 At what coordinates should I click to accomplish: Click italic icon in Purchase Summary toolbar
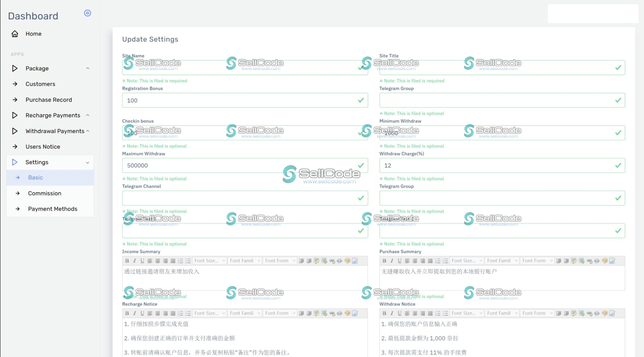[392, 261]
